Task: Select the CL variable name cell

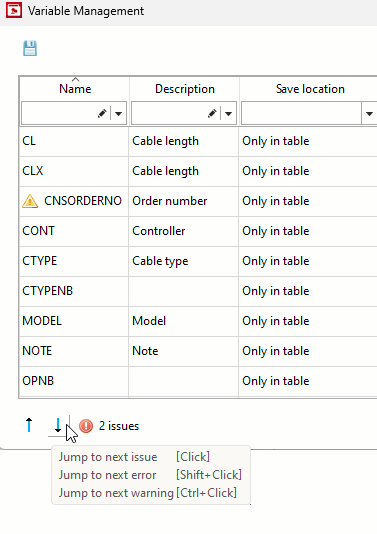Action: tap(74, 141)
